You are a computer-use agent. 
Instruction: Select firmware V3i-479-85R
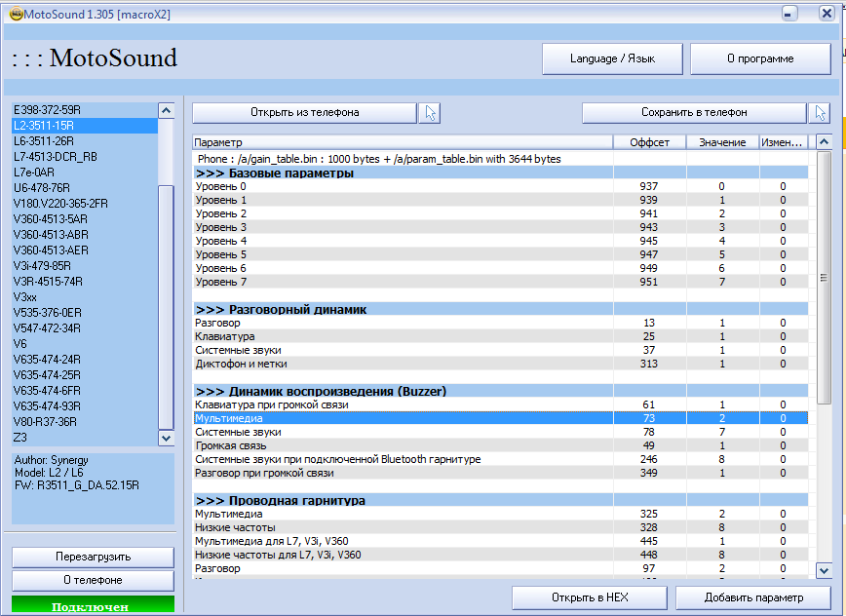coord(85,266)
